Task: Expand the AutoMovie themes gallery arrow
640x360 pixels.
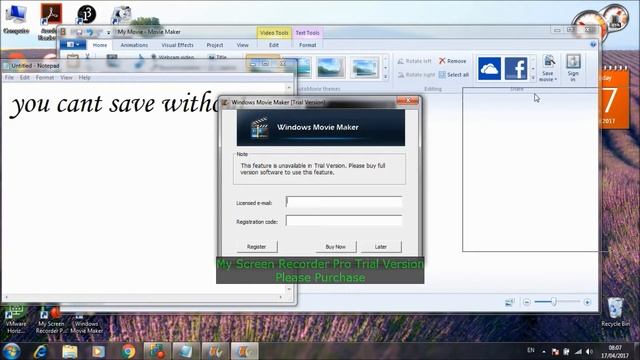Action: point(386,76)
